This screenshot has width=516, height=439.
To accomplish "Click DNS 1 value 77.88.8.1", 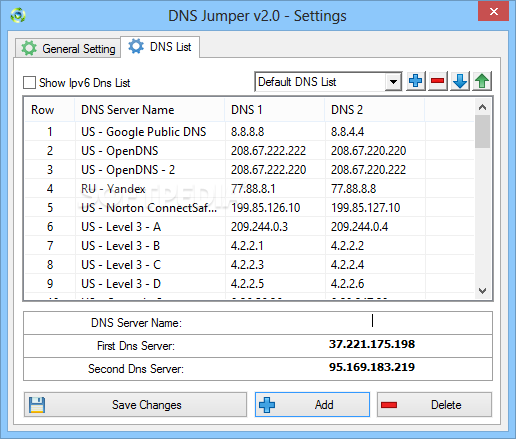I will pos(253,189).
